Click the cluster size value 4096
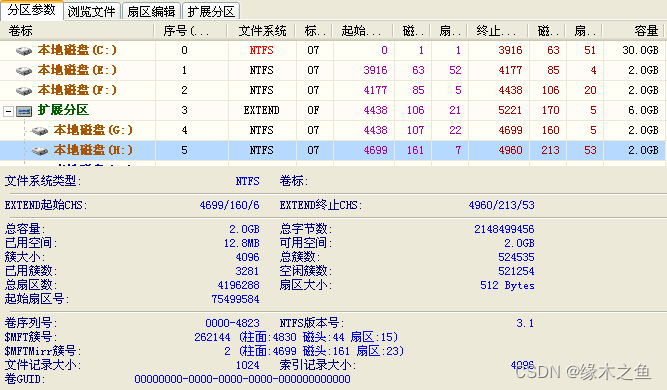The height and width of the screenshot is (390, 667). (247, 257)
